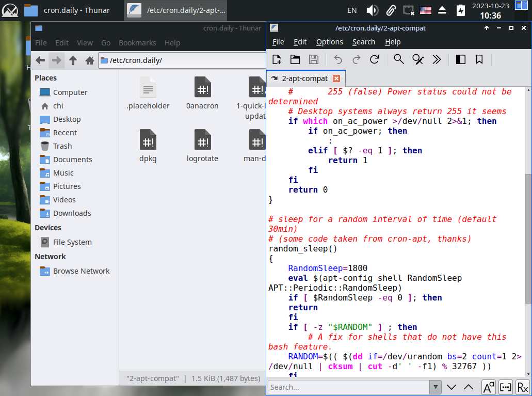This screenshot has width=532, height=396.
Task: Select Downloads in the Places sidebar
Action: pos(72,213)
